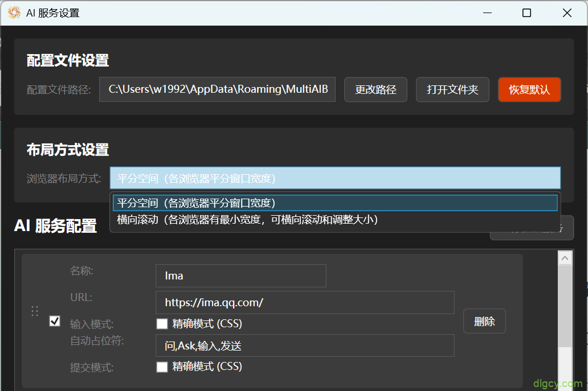588x391 pixels.
Task: Toggle 精确模式 (CSS) for 提交模式
Action: coord(162,367)
